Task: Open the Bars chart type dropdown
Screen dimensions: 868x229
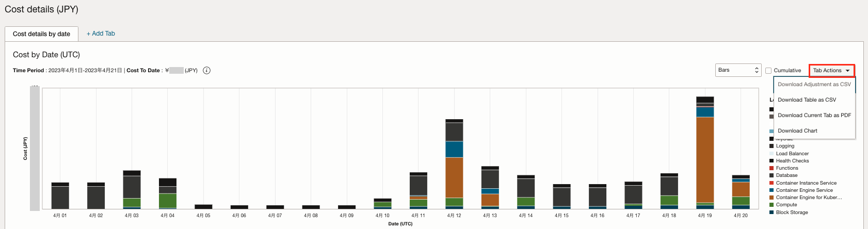Action: tap(739, 70)
